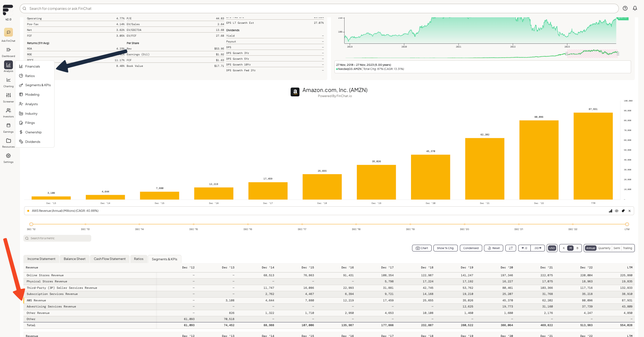
Task: Toggle AWS Revenue series visibility eye icon
Action: (617, 211)
